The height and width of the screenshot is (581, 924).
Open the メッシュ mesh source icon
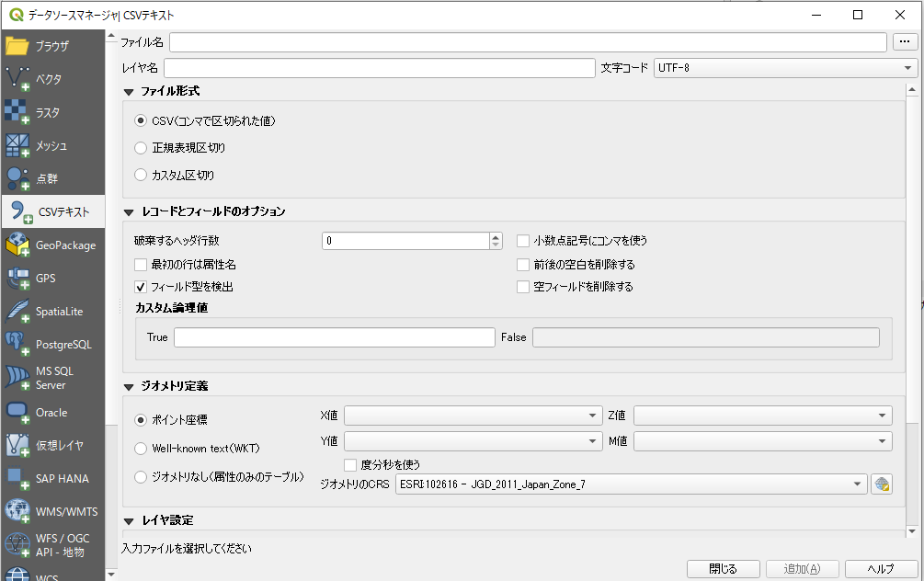click(18, 145)
